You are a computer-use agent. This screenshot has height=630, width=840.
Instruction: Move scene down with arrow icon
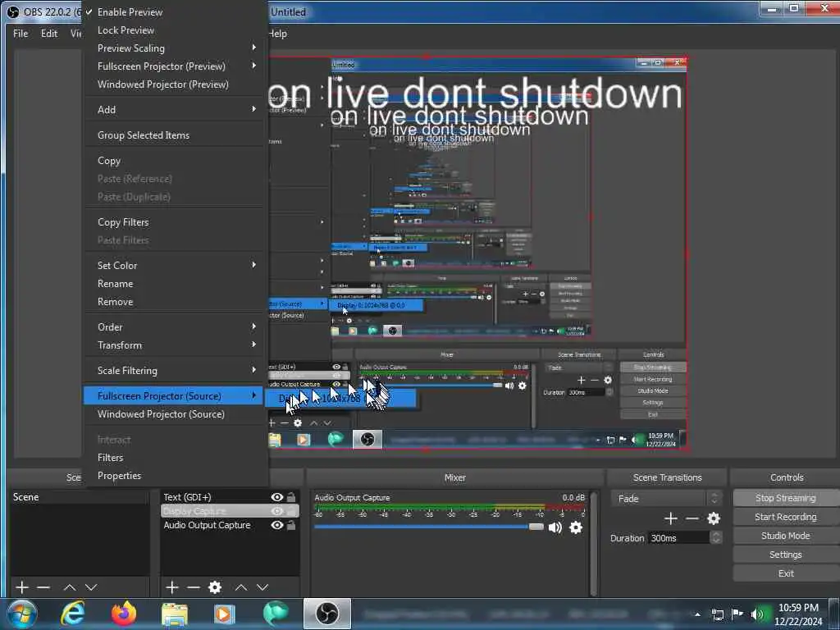click(91, 587)
